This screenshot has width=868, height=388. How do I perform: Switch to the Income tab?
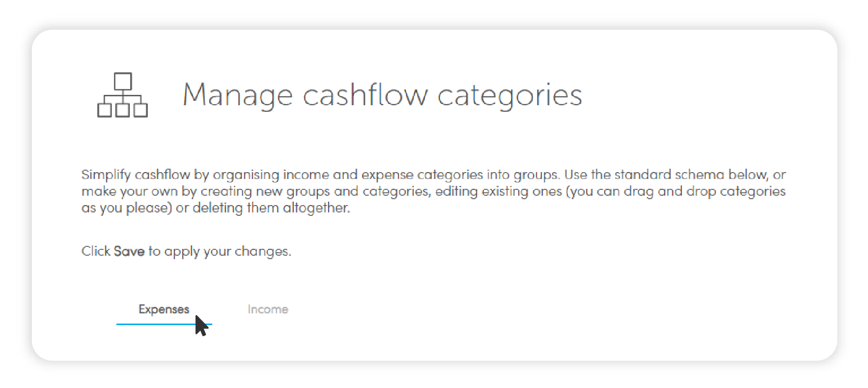pos(268,309)
